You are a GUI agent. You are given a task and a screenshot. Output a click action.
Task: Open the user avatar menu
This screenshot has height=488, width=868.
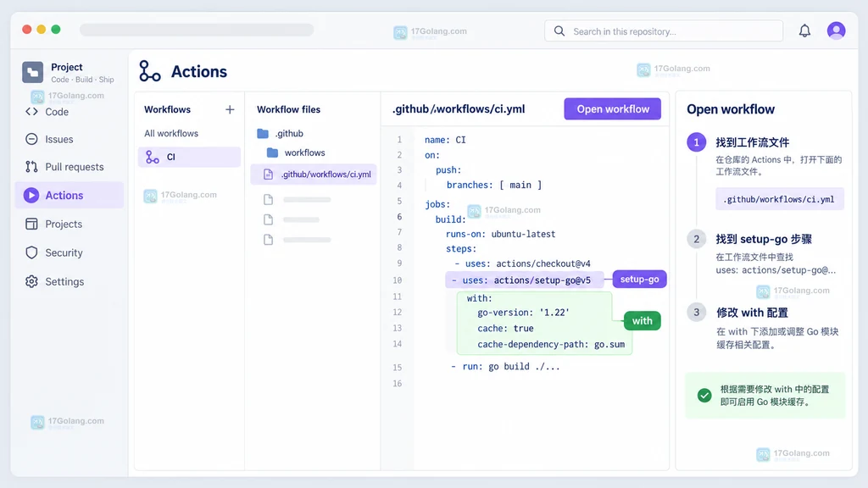[836, 30]
